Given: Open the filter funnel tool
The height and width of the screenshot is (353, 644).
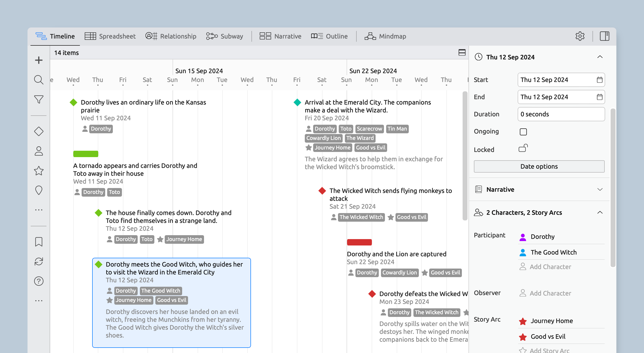Looking at the screenshot, I should point(39,100).
